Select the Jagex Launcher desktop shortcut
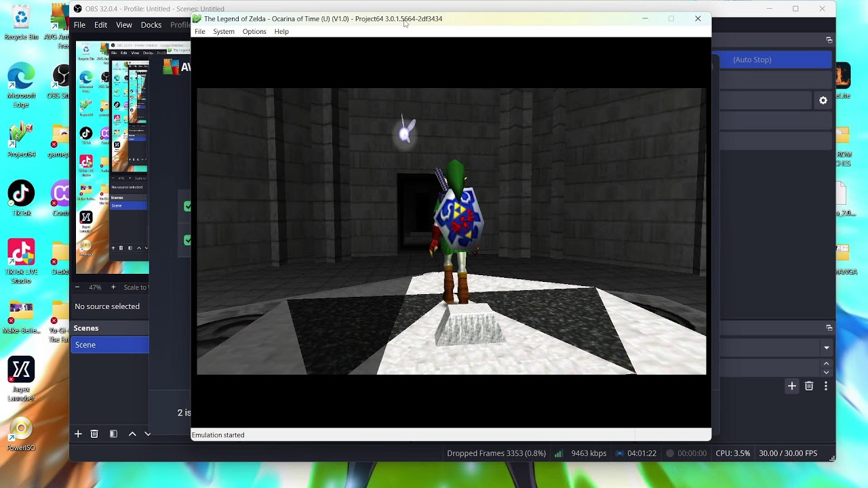The width and height of the screenshot is (868, 488). (21, 379)
